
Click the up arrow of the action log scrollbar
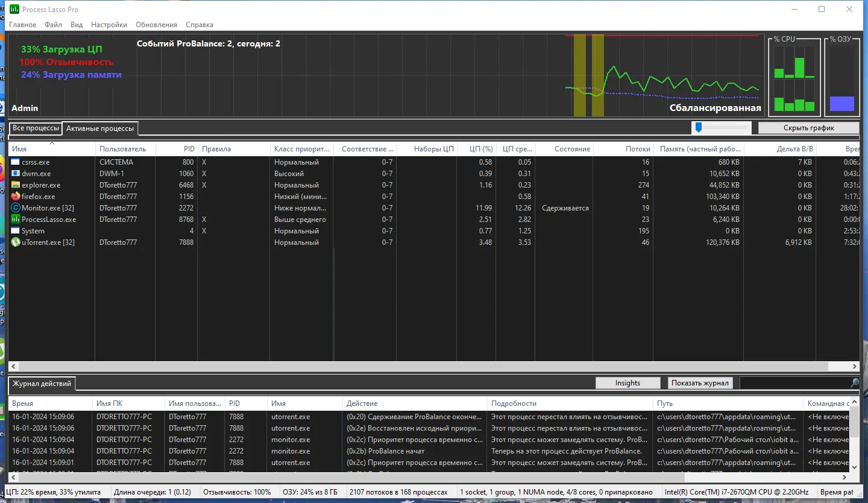pos(855,402)
